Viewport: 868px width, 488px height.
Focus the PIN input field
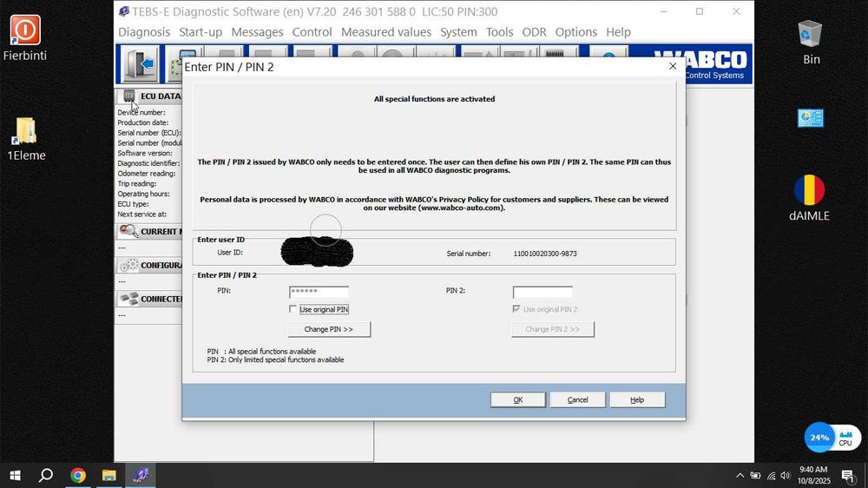tap(319, 292)
